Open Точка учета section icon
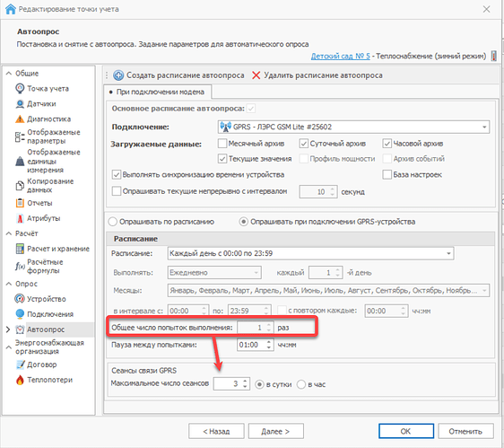 pyautogui.click(x=20, y=89)
